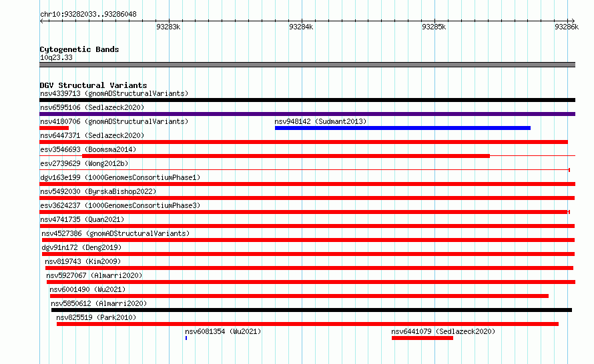This screenshot has height=364, width=594.
Task: Open the nsv5492030 ByrskaBishop2022 label
Action: [x=98, y=191]
